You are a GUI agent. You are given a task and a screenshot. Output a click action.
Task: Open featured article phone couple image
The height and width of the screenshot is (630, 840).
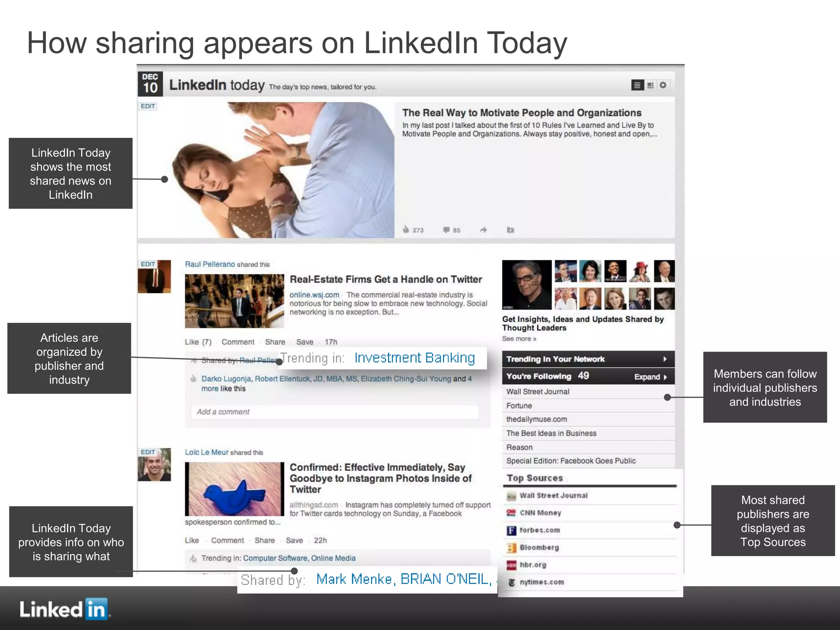pyautogui.click(x=266, y=170)
